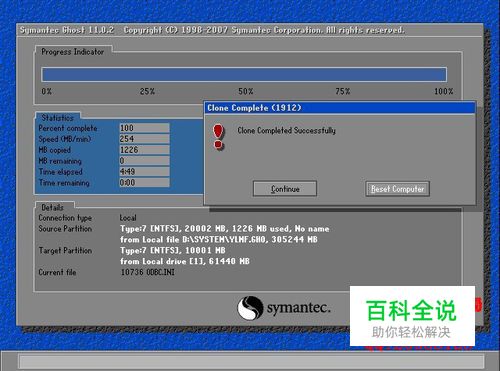Click the 100% progress scale marker
Screen dimensions: 500x371
[444, 91]
